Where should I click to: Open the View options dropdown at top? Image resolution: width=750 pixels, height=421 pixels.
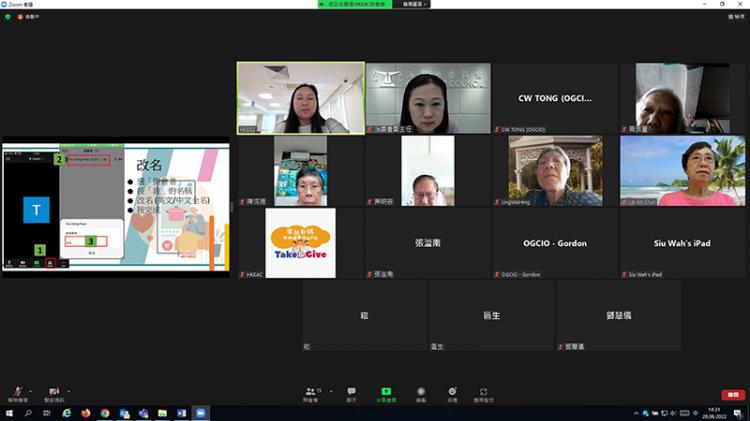click(x=411, y=4)
